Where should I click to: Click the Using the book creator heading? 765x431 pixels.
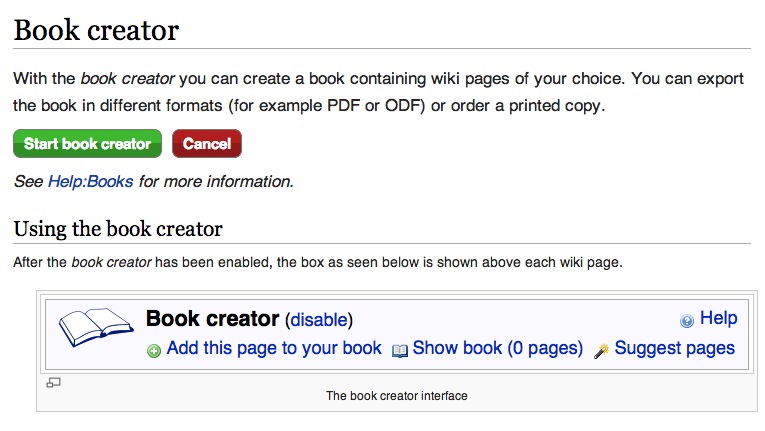[x=118, y=229]
